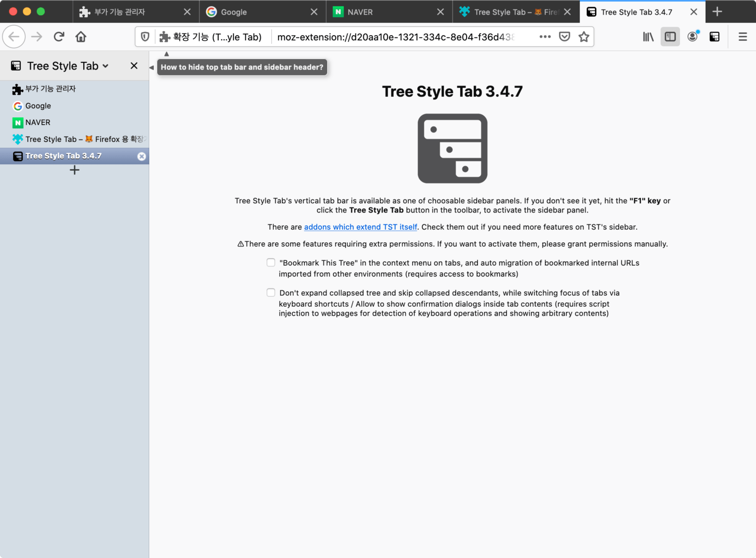Click the Tree Style Tab logo image
756x558 pixels.
453,149
